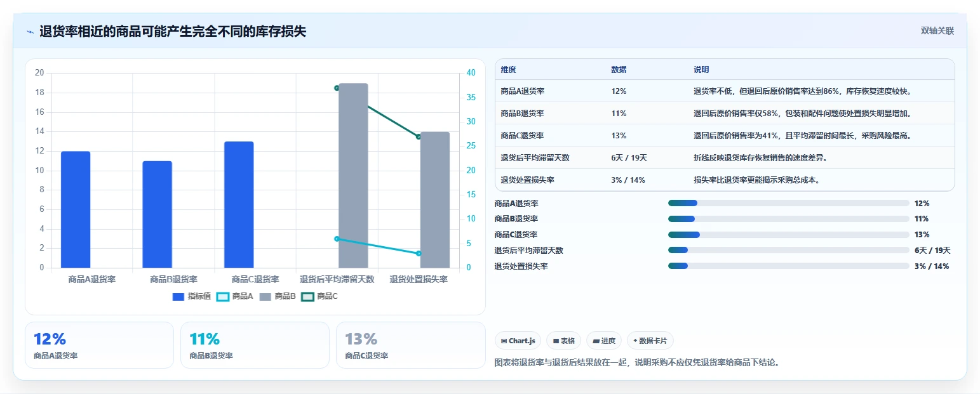Click the 商品C退货率 progress bar

[x=789, y=235]
